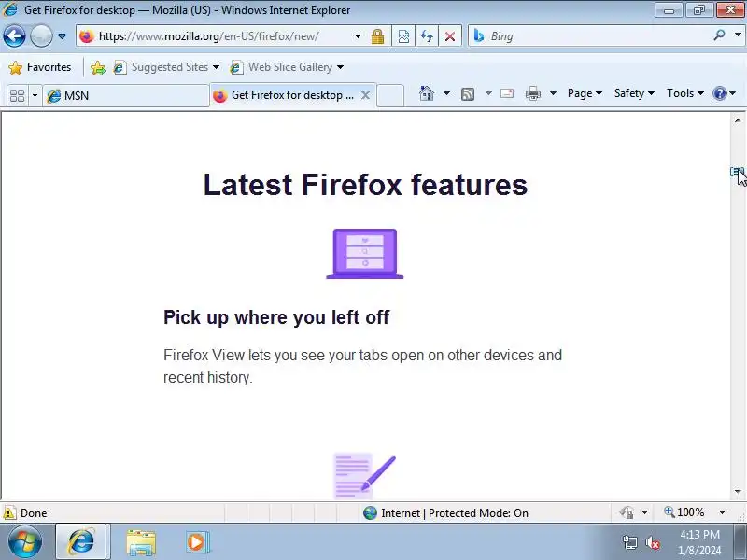Click the 100% zoom level button
Image resolution: width=747 pixels, height=560 pixels.
(684, 512)
